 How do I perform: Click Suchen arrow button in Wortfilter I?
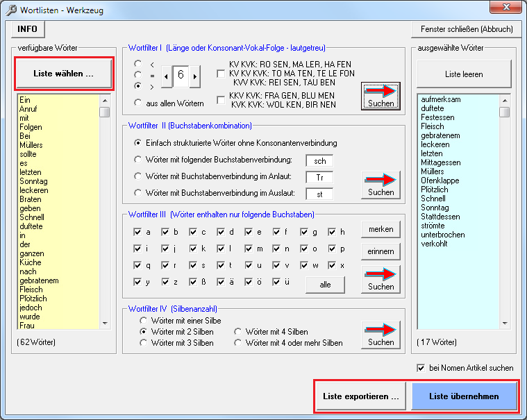pos(380,96)
